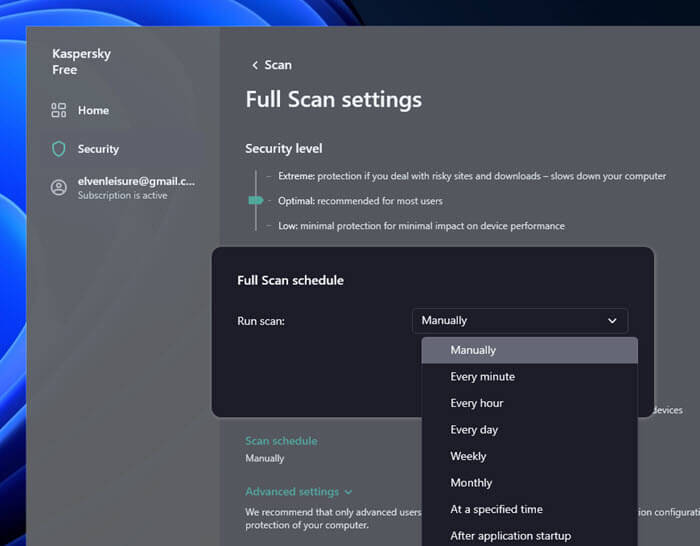Screen dimensions: 700x546
Task: Go back to the Scan page
Action: tap(272, 65)
